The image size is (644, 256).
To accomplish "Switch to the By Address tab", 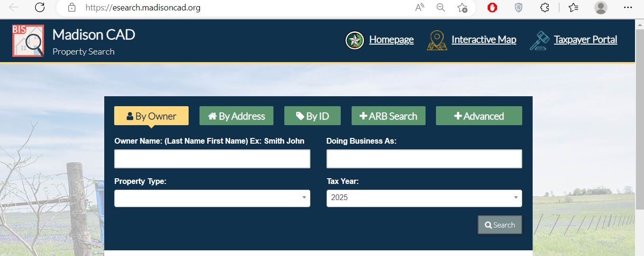I will [236, 116].
